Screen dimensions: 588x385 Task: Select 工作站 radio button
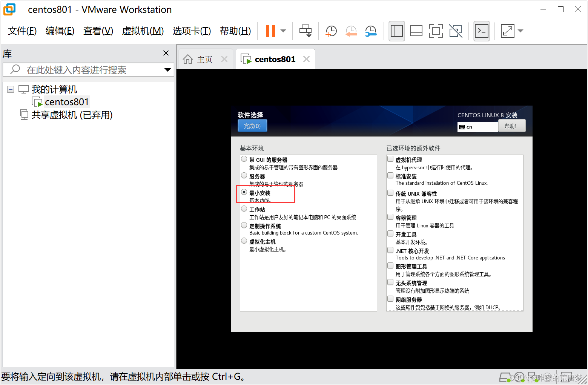(x=244, y=209)
